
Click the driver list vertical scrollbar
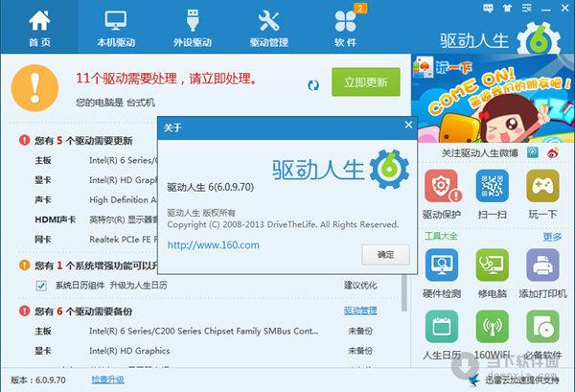(404, 288)
